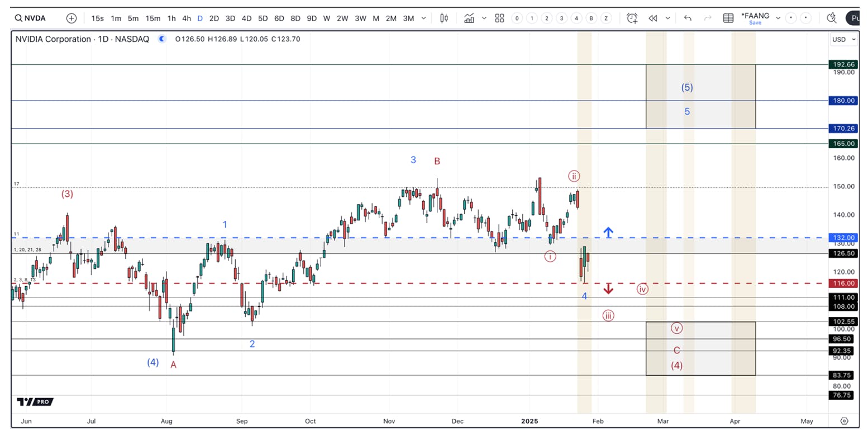Click the blue up arrow drawing
Screen dimensions: 868x435
pyautogui.click(x=608, y=233)
